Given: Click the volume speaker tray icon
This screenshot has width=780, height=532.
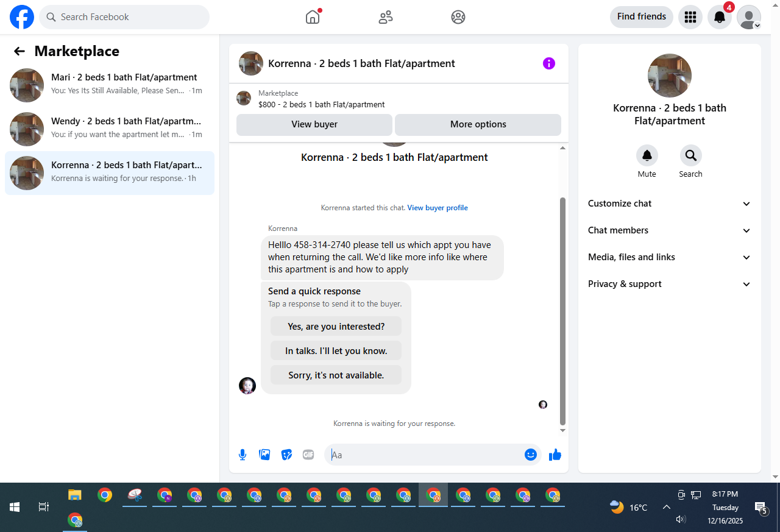Looking at the screenshot, I should (x=681, y=519).
